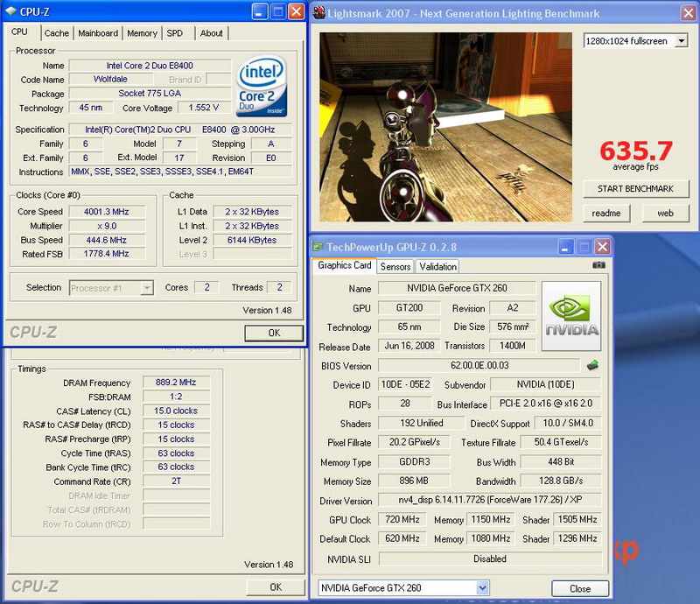Click the Core Speed value 4001.3 MHz
700x604 pixels.
pos(106,212)
